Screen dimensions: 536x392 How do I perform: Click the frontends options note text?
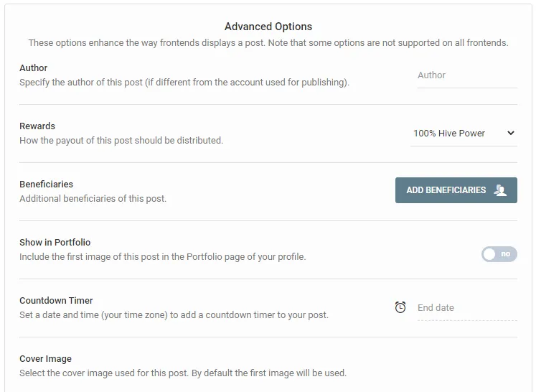coord(268,43)
